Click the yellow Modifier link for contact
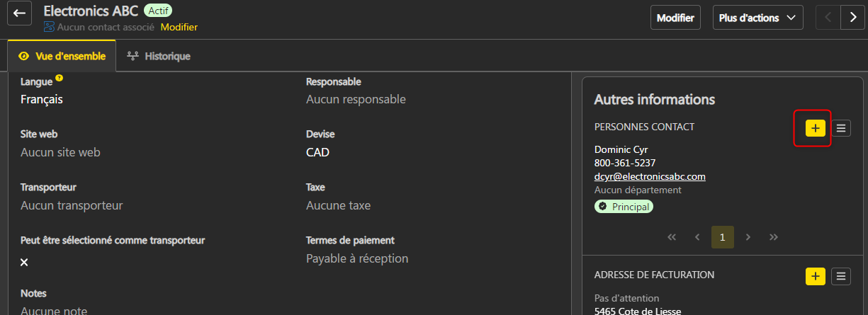Screen dimensions: 868x315 point(179,27)
